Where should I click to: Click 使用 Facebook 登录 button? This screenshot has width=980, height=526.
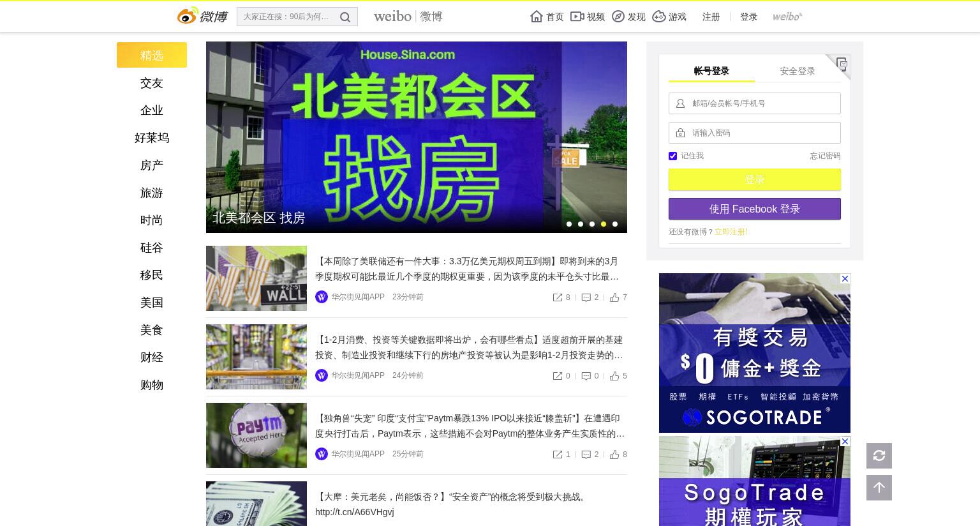(x=755, y=209)
